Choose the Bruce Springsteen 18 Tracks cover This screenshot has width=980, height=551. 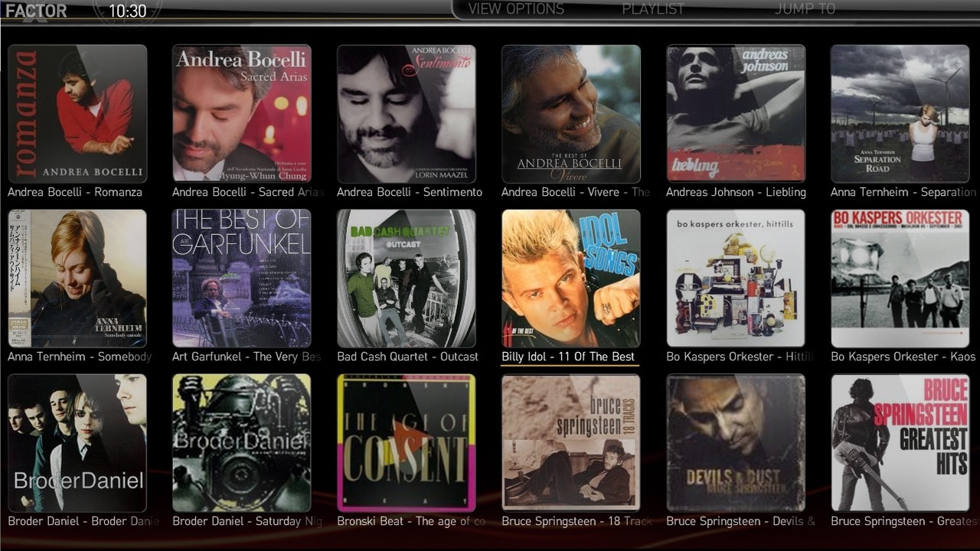[571, 442]
